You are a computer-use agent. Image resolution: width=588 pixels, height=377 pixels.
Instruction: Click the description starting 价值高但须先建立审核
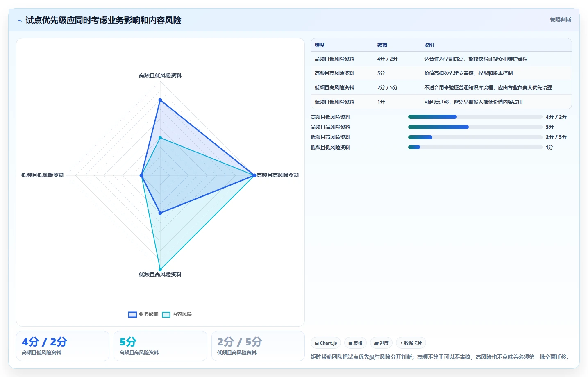pos(468,73)
